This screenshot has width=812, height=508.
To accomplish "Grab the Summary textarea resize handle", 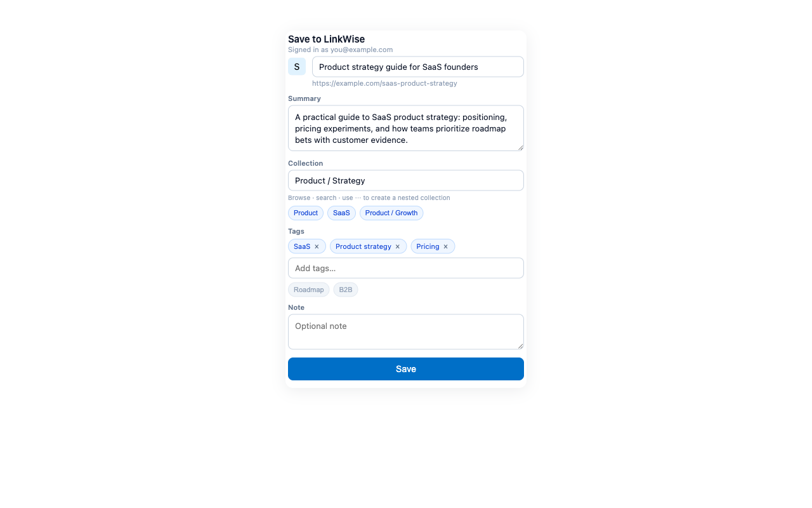I will tap(520, 147).
